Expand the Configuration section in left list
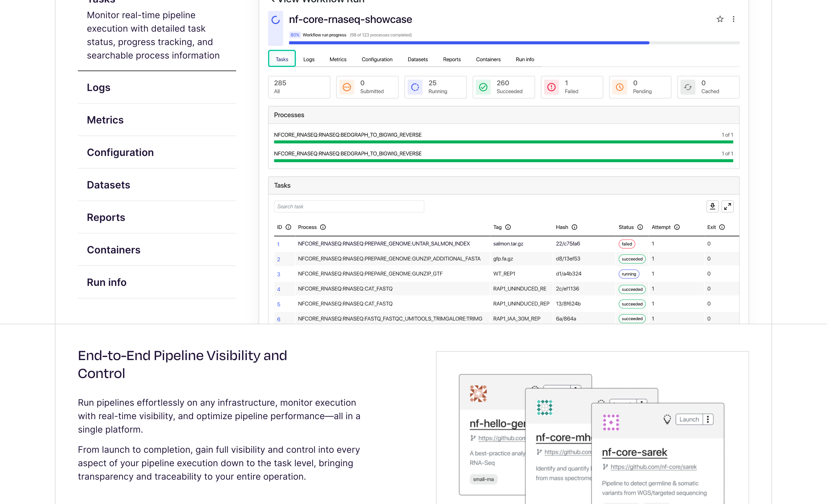Screen dimensions: 827x504 click(x=157, y=152)
